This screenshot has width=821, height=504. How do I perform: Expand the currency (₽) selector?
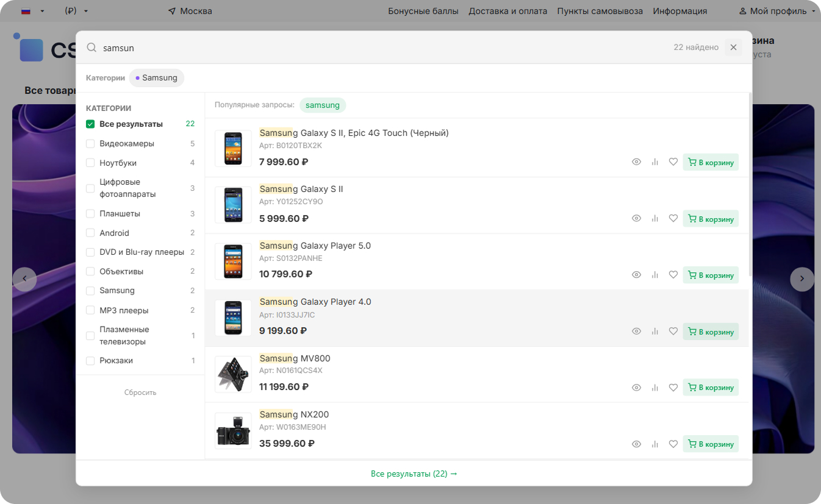click(76, 11)
